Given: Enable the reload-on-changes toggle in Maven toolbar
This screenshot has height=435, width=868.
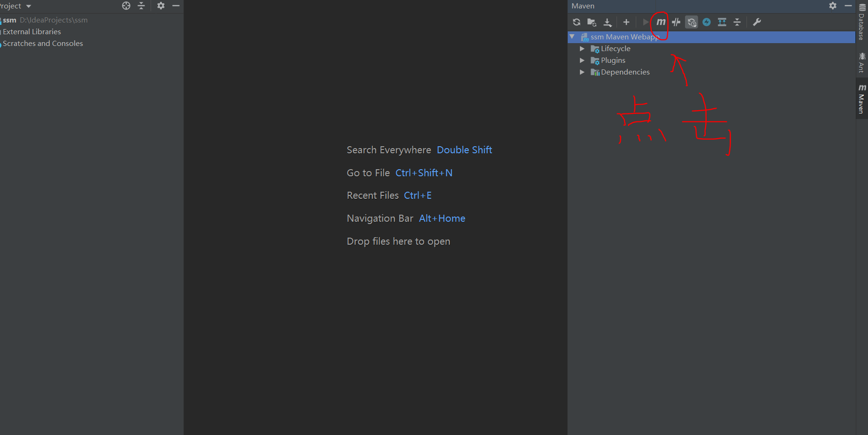Looking at the screenshot, I should pyautogui.click(x=691, y=22).
